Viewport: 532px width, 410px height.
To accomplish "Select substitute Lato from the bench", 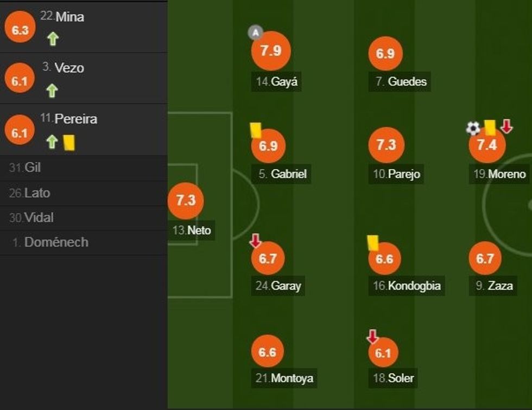I will click(x=37, y=193).
